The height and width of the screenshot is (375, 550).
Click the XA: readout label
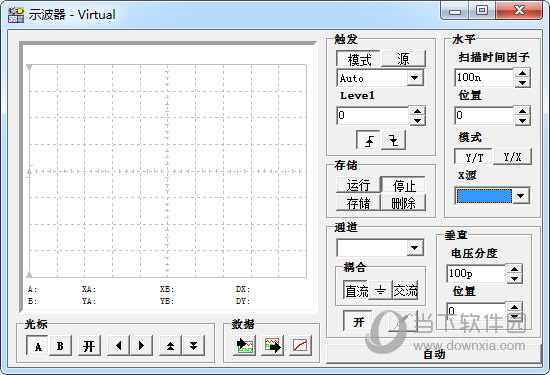pos(89,289)
